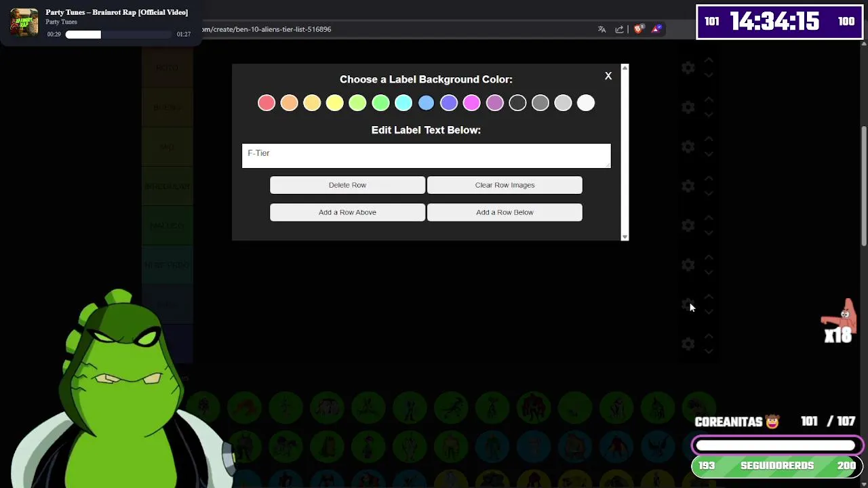Viewport: 868px width, 488px height.
Task: Open settings gear for the IRREGULAR row
Action: tap(688, 186)
